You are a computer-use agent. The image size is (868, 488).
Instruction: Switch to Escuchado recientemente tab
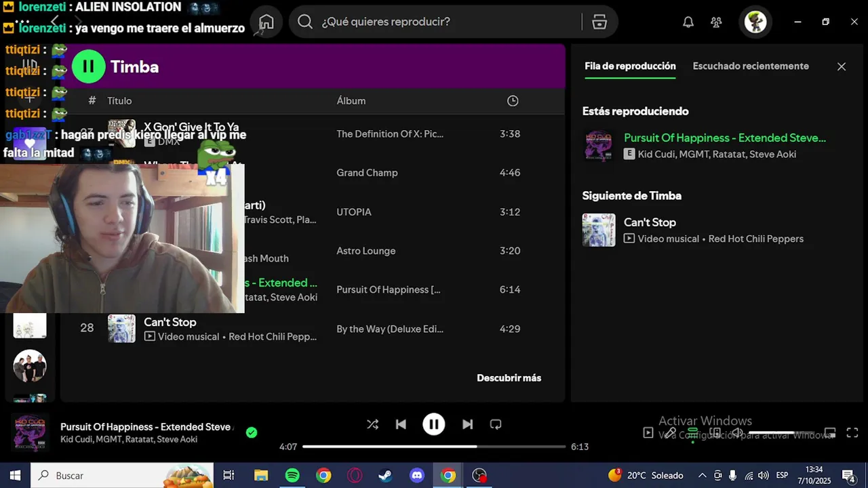click(x=751, y=66)
